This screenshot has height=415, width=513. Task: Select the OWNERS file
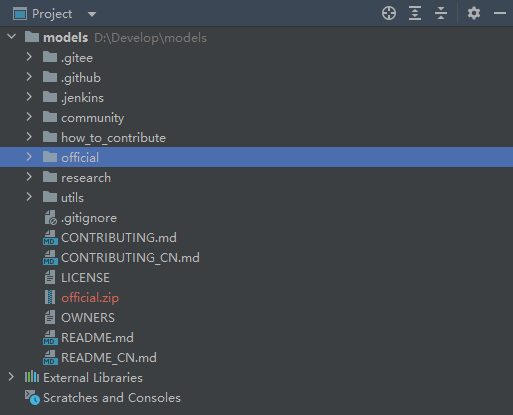[x=88, y=318]
